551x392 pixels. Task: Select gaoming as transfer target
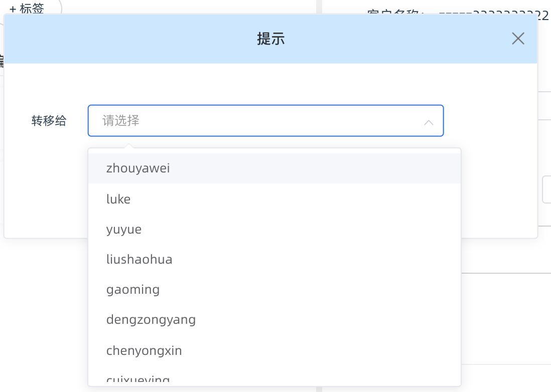tap(133, 289)
